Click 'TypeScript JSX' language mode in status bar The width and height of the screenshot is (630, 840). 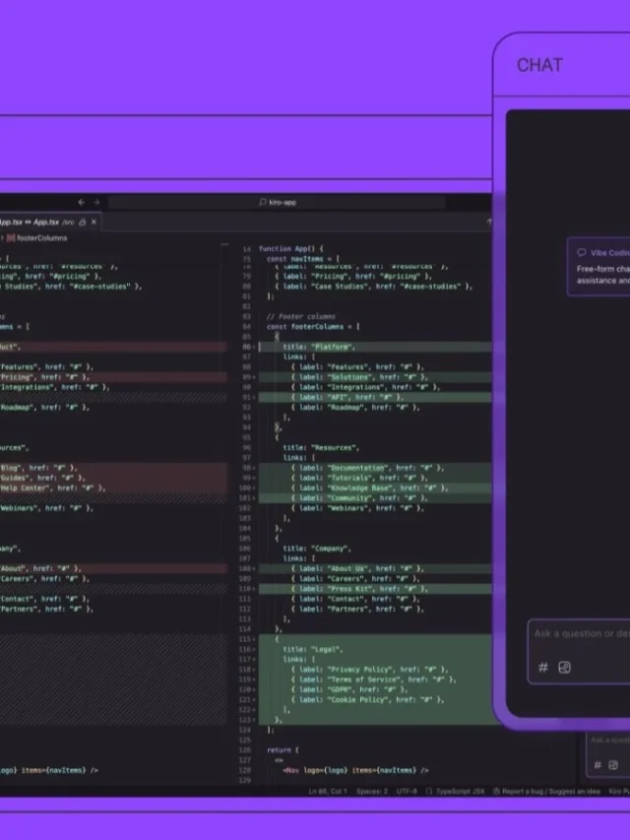click(x=460, y=791)
